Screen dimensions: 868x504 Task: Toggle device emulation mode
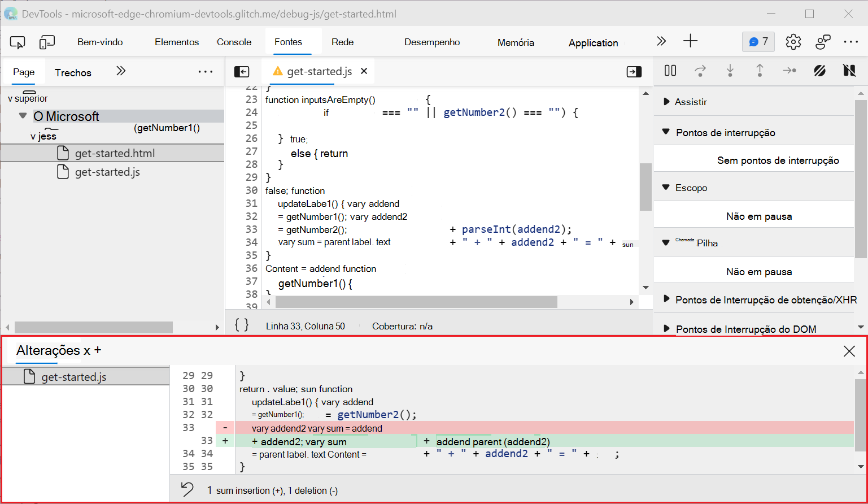point(47,42)
